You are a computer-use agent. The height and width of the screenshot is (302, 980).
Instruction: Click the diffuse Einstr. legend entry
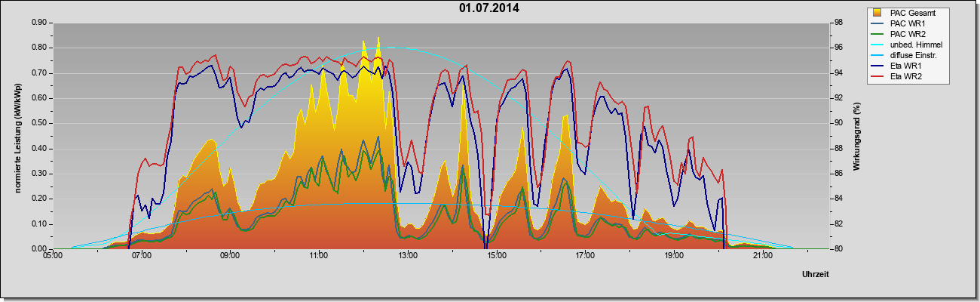coord(905,55)
